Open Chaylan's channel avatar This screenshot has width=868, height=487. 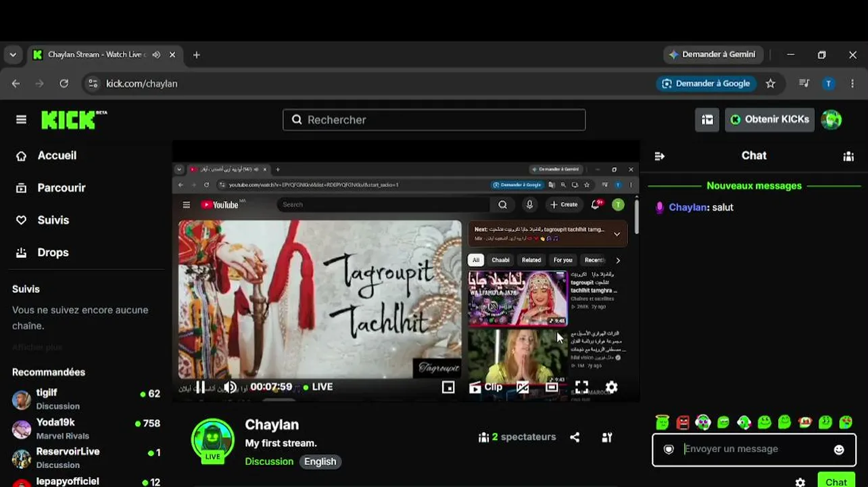click(213, 440)
